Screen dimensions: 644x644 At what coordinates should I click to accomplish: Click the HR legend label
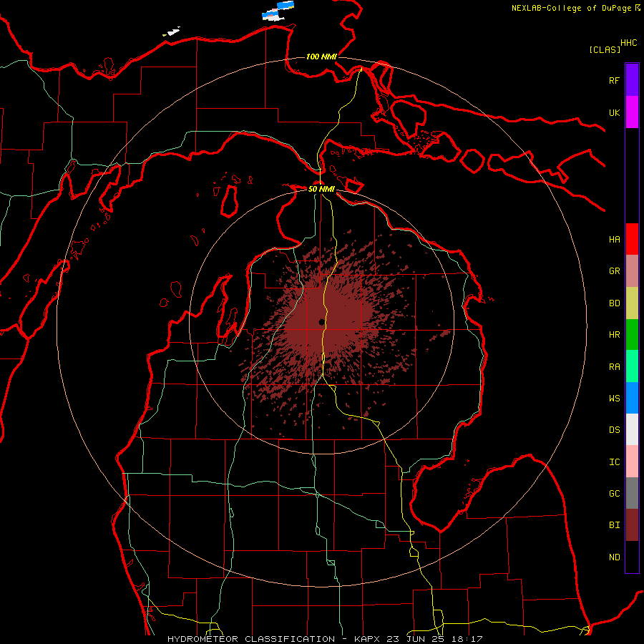(614, 335)
